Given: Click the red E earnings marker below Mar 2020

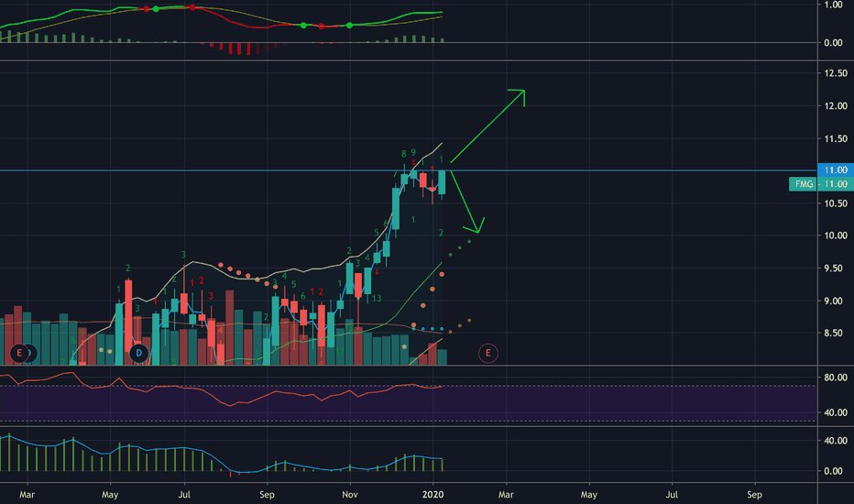Looking at the screenshot, I should point(488,353).
